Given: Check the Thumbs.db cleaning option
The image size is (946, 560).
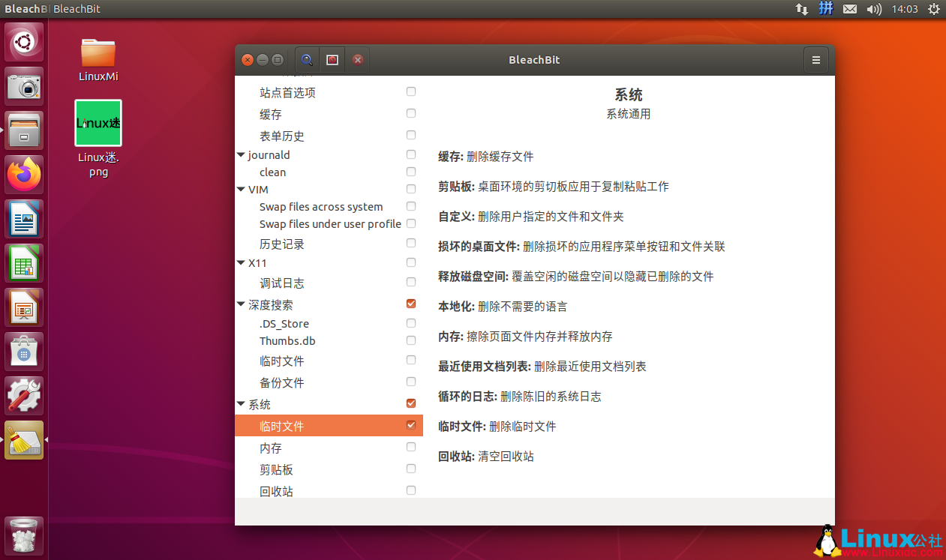Looking at the screenshot, I should 411,340.
